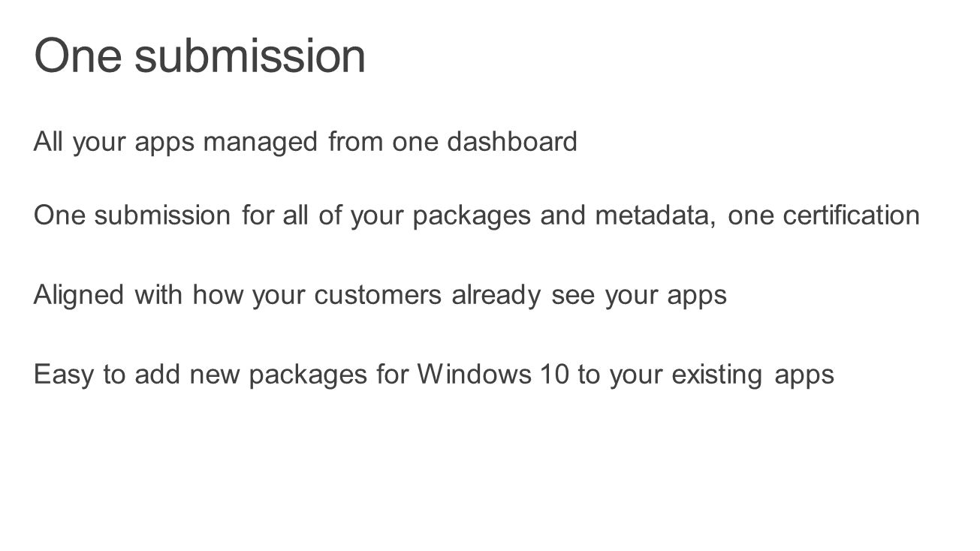The width and height of the screenshot is (980, 551).
Task: Click the phrase "one certification"
Action: [x=824, y=215]
